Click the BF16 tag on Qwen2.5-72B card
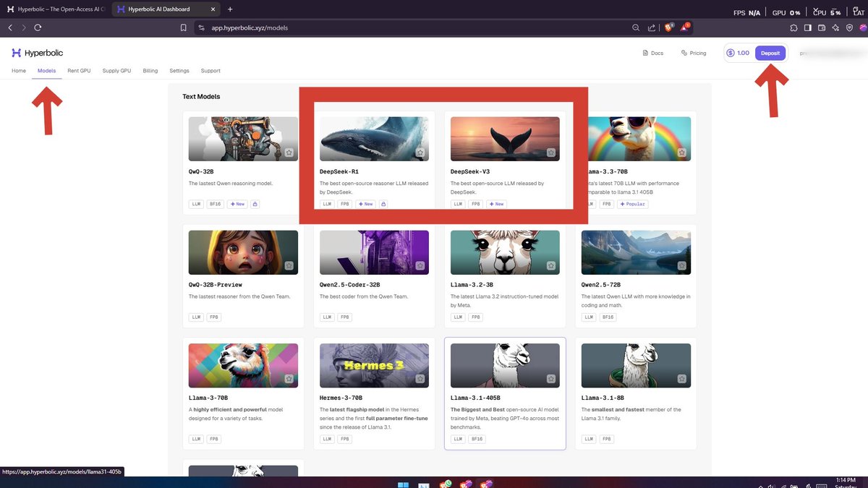The width and height of the screenshot is (868, 488). tap(608, 317)
